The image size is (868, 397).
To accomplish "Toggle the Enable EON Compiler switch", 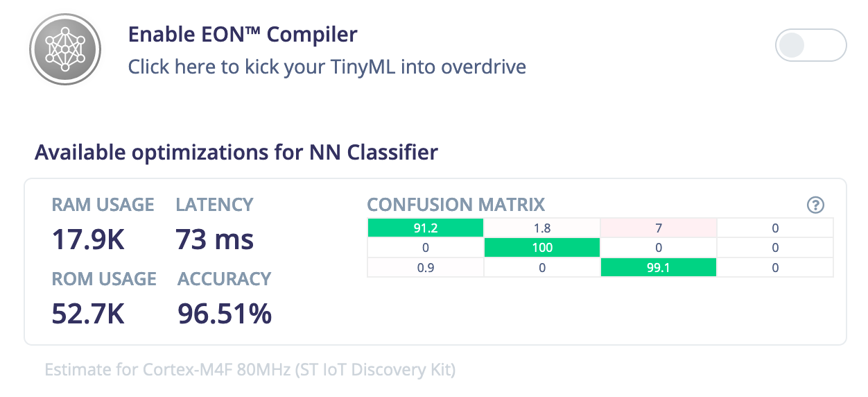I will pos(810,46).
